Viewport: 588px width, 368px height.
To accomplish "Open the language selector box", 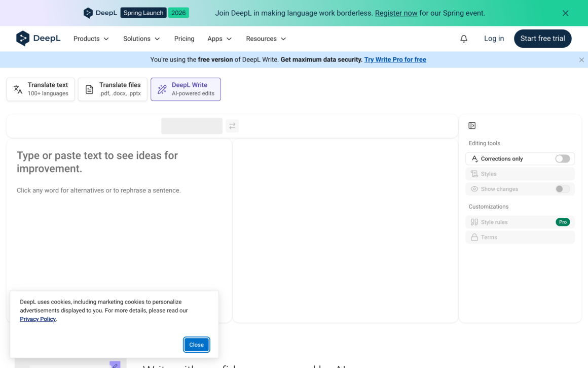I will pos(192,126).
